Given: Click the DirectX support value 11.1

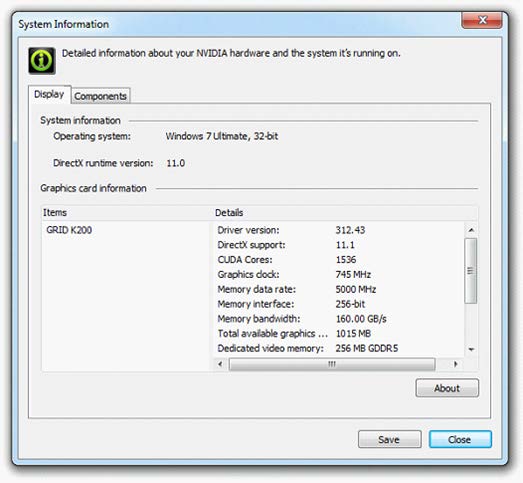Looking at the screenshot, I should pos(345,245).
